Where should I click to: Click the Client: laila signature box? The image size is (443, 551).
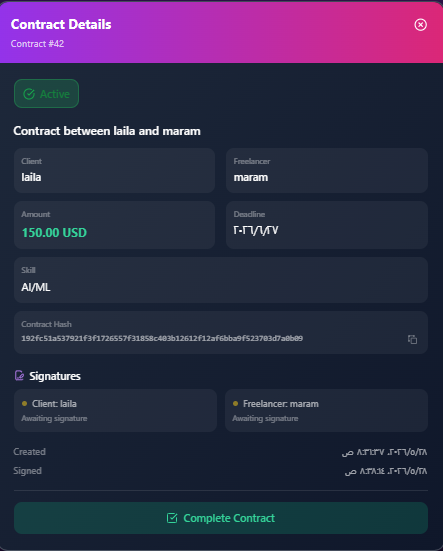115,410
